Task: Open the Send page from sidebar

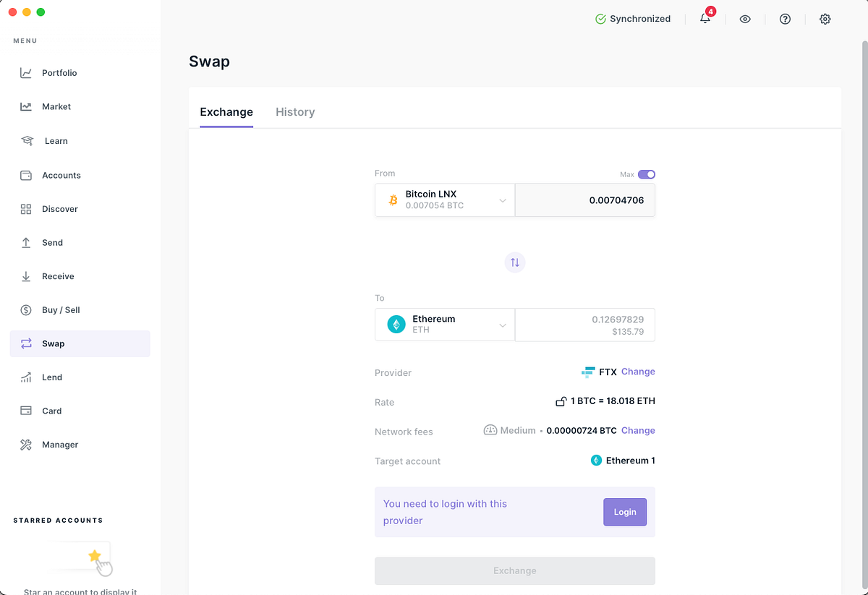Action: 53,242
